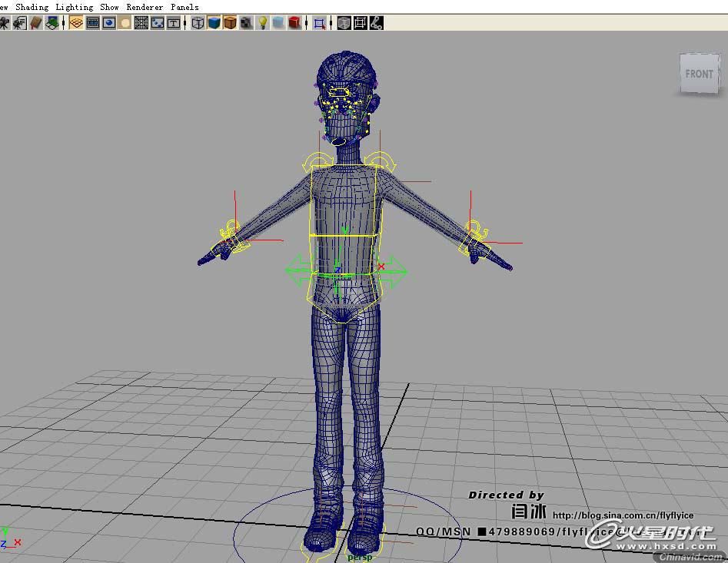Image resolution: width=728 pixels, height=563 pixels.
Task: Click X-ray active components icon
Action: click(x=361, y=23)
